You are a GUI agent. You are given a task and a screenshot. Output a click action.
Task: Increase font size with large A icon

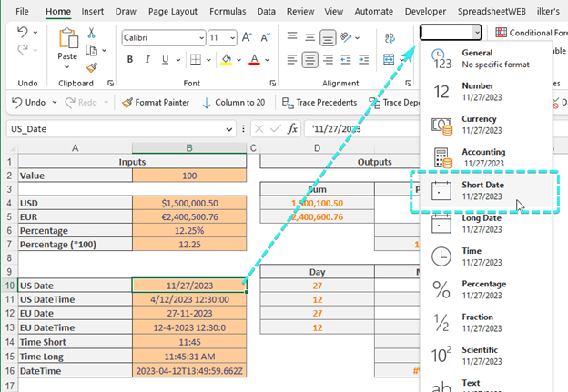pyautogui.click(x=247, y=37)
